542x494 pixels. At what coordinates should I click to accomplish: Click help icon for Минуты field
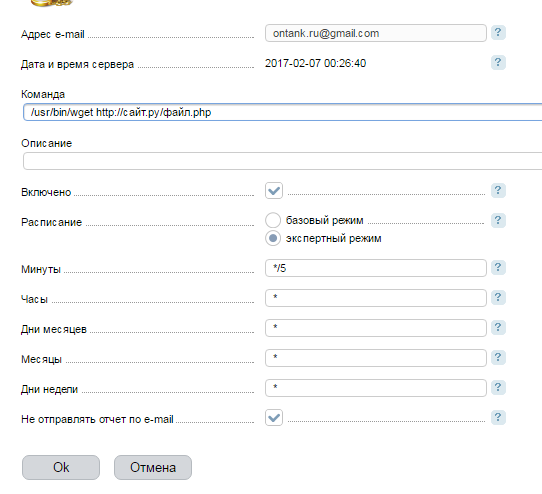[x=498, y=268]
